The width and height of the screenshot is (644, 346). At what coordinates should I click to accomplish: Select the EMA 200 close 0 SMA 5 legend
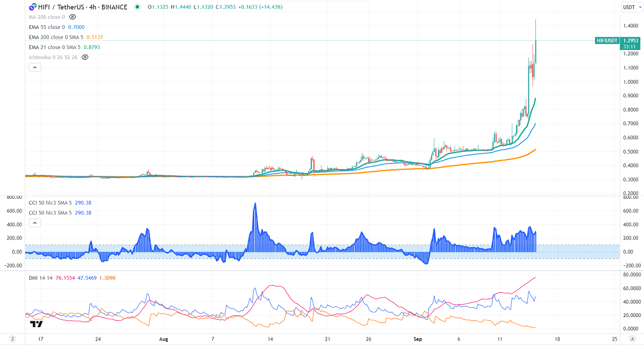click(56, 38)
